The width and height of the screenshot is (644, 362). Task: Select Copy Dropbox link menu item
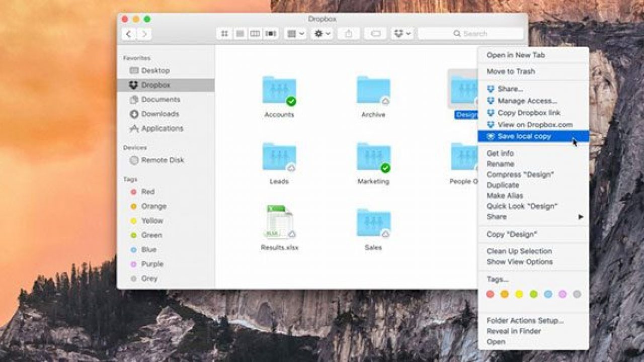tap(529, 113)
